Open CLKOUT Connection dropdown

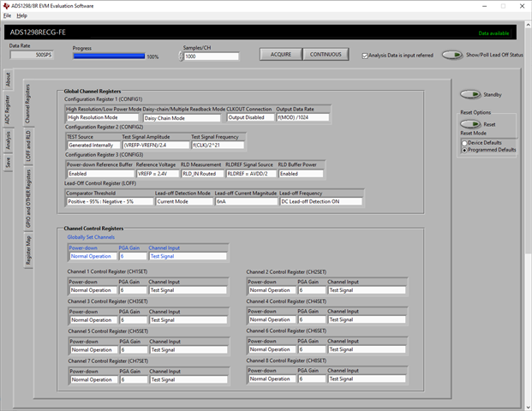[250, 117]
